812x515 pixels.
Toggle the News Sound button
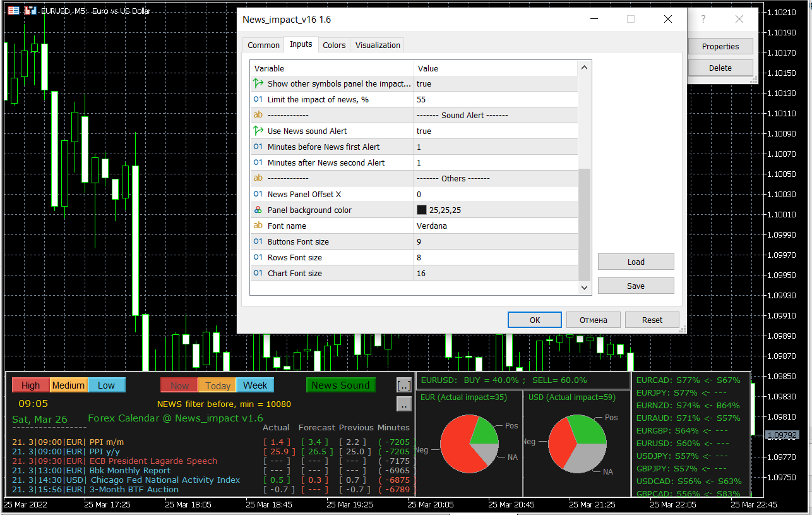point(340,385)
